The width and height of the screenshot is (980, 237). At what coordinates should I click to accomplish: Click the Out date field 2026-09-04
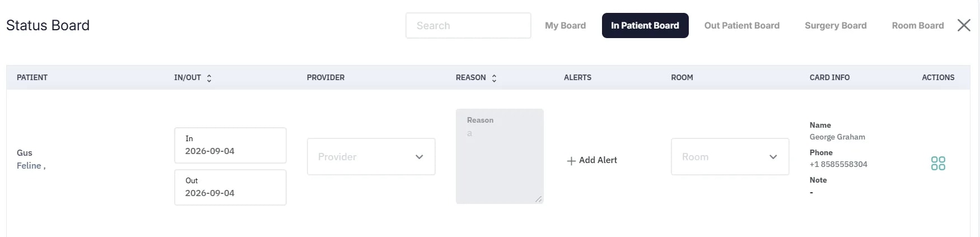click(x=230, y=187)
